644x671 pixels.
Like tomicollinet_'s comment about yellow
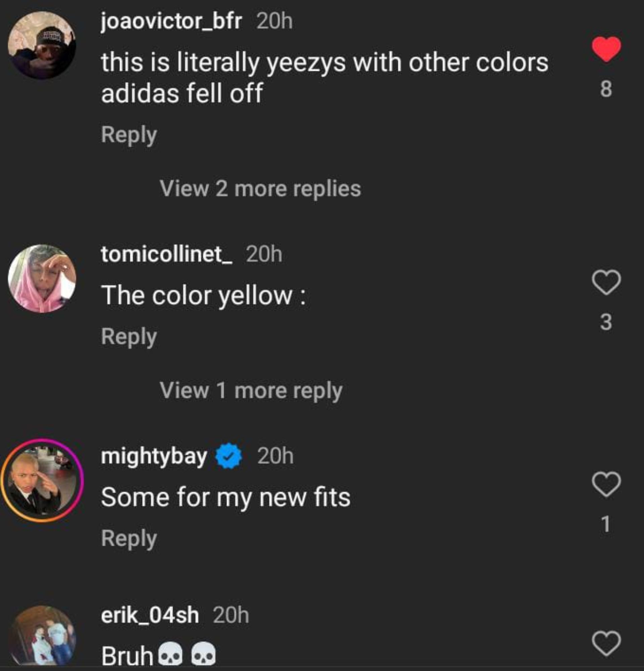[x=606, y=282]
